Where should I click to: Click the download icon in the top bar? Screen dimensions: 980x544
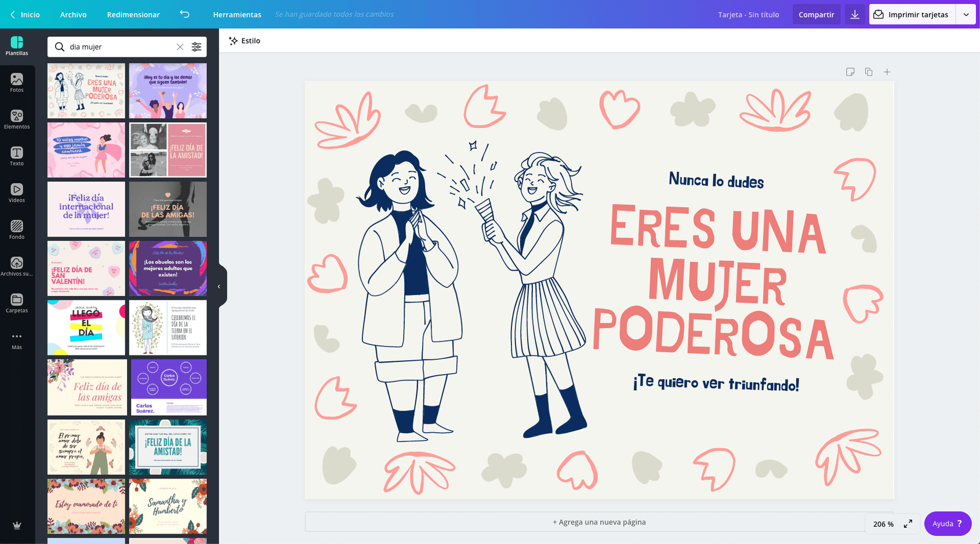click(854, 14)
